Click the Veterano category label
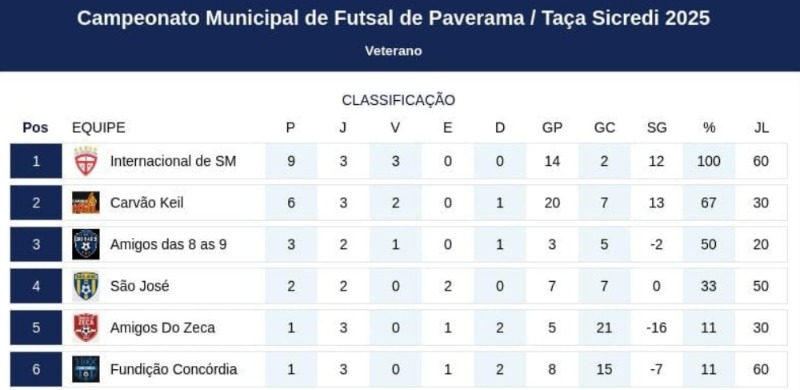The height and width of the screenshot is (390, 800). point(393,51)
